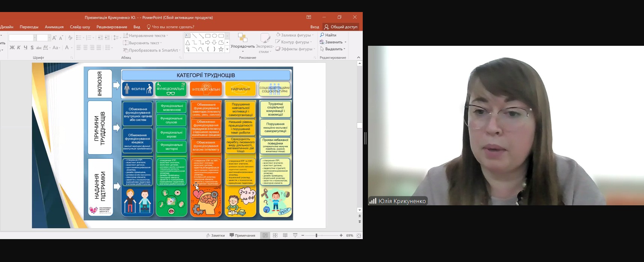644x262 pixels.
Task: Open reading view from status bar
Action: click(x=285, y=235)
